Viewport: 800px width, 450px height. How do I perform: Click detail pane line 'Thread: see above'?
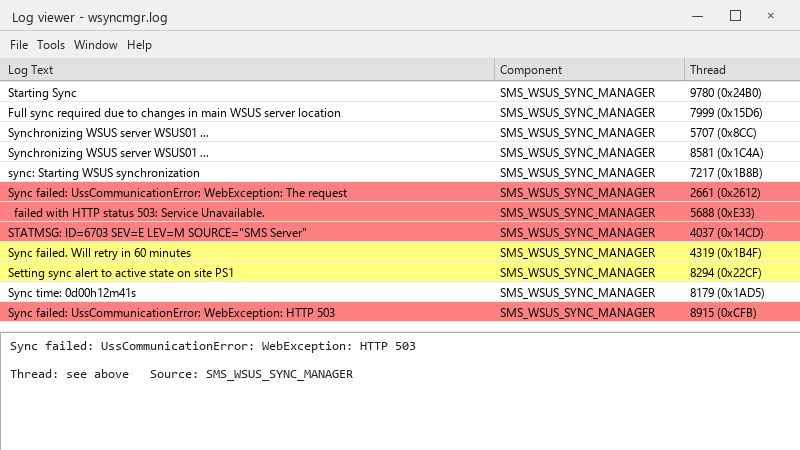[x=69, y=374]
